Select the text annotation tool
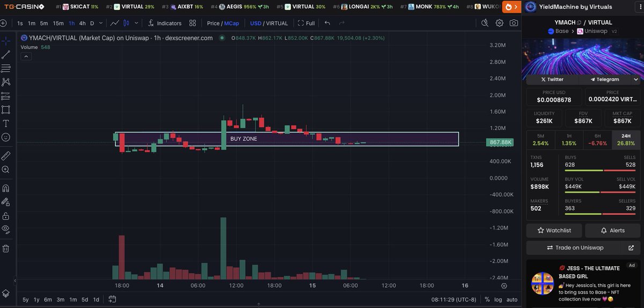 [6, 123]
